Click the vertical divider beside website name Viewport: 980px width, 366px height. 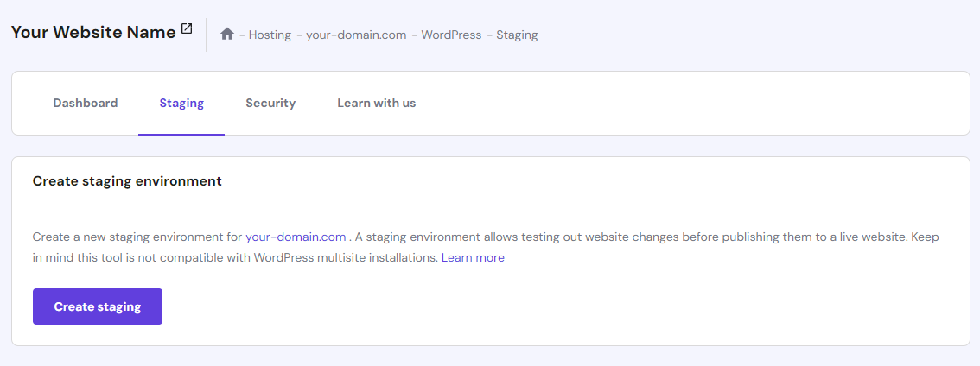point(206,35)
